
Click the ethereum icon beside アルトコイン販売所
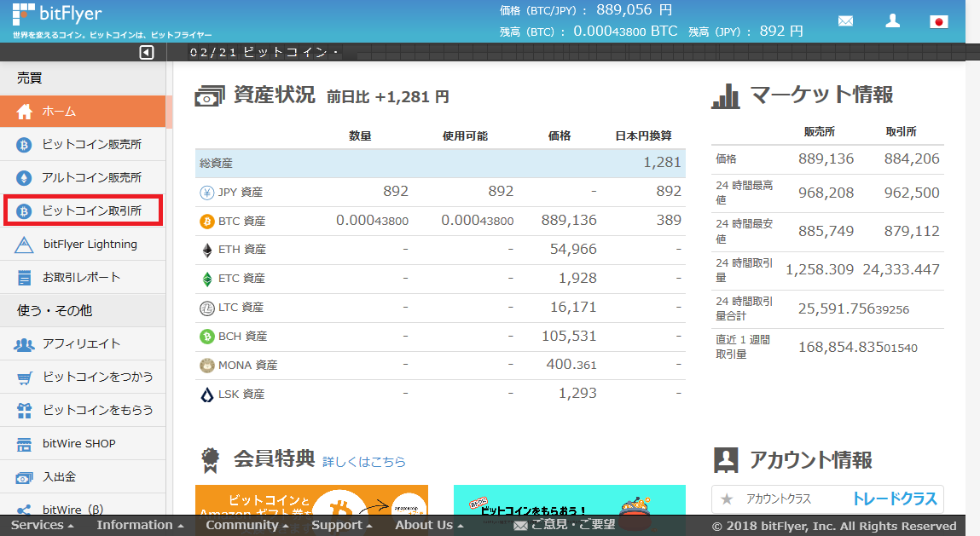tap(24, 178)
